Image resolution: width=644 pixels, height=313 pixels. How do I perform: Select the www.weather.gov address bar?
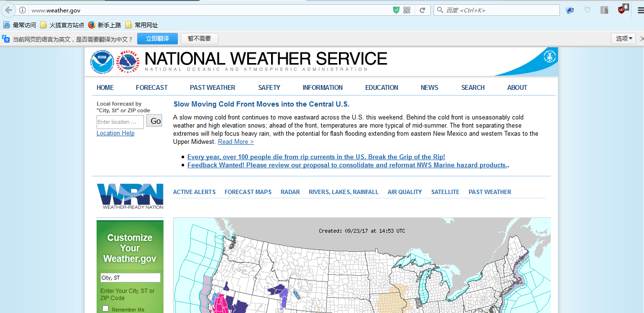pyautogui.click(x=210, y=10)
